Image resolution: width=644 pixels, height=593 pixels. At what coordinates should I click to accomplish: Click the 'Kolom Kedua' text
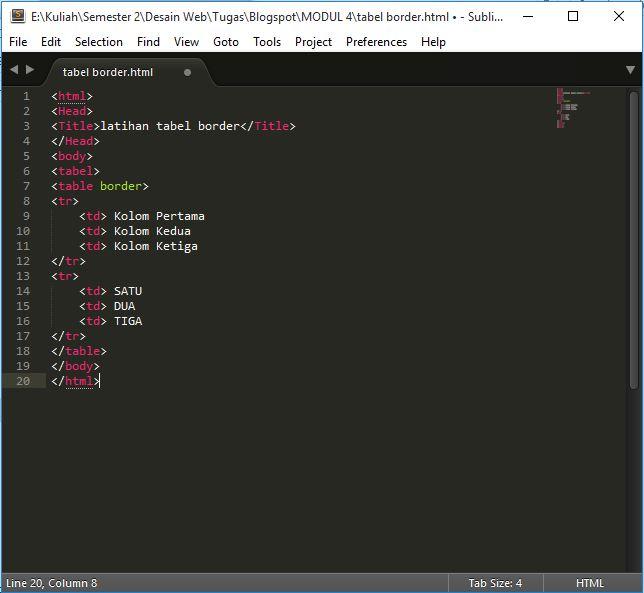[152, 231]
